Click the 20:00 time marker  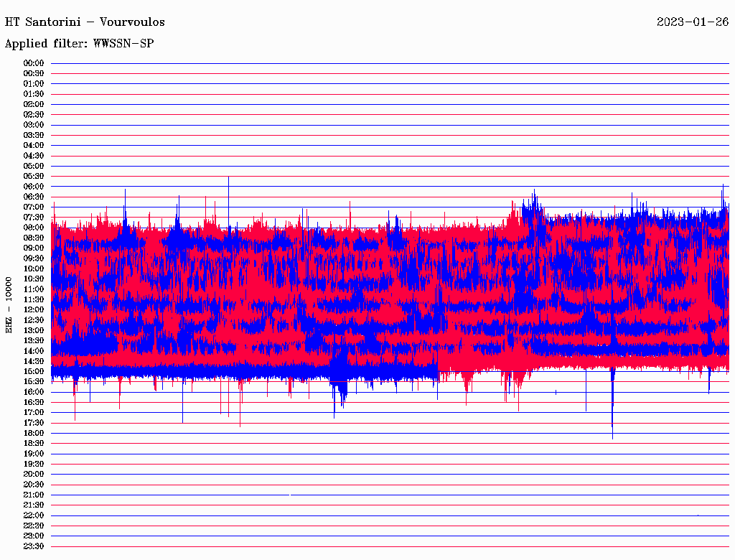[34, 475]
